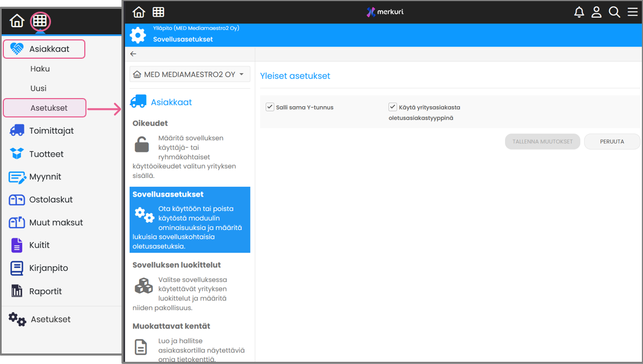Viewport: 643px width, 364px height.
Task: Click the back arrow icon
Action: coord(133,54)
